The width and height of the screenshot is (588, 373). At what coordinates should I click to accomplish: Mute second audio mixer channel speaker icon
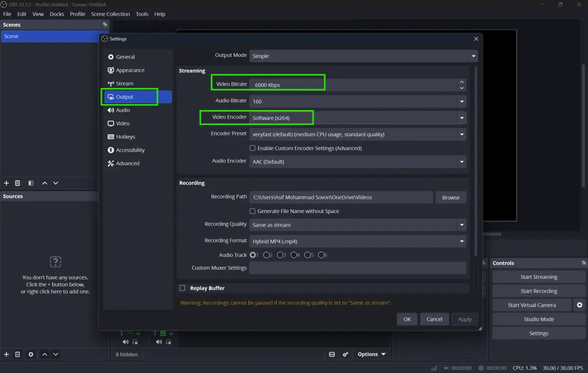pyautogui.click(x=159, y=342)
